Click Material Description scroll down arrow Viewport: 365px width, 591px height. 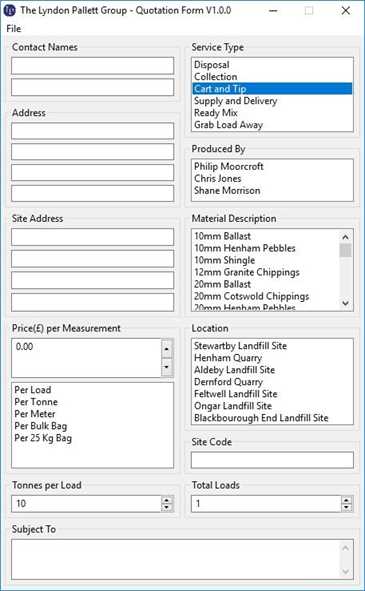[345, 303]
